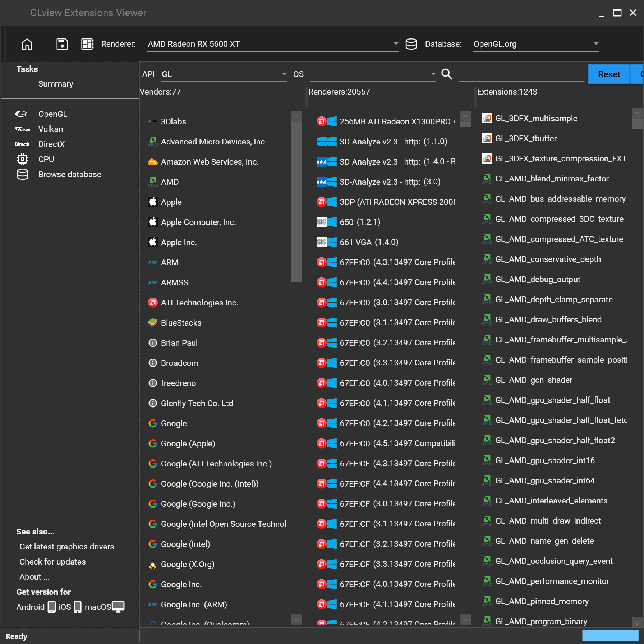Open Get latest graphics drivers link
Screen dimensions: 644x644
coord(67,547)
